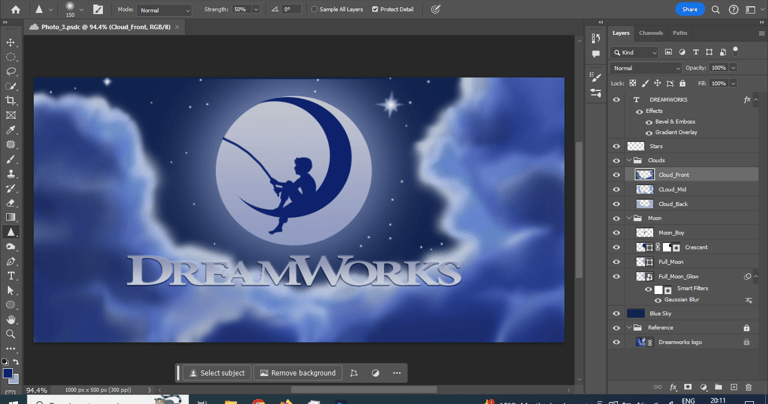Open the Strength value dropdown arrow
The image size is (768, 404).
point(256,9)
